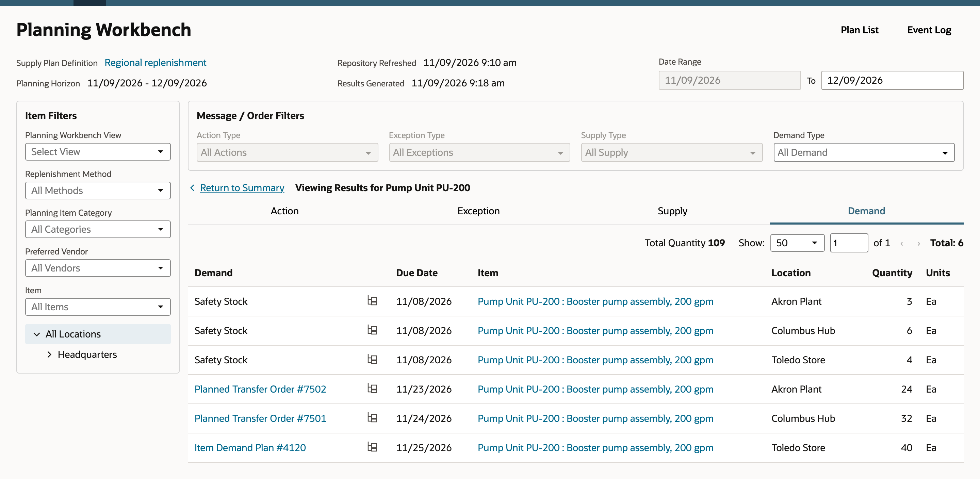Image resolution: width=980 pixels, height=479 pixels.
Task: Open pegging icon for Toledo Store Safety Stock row
Action: coord(372,360)
